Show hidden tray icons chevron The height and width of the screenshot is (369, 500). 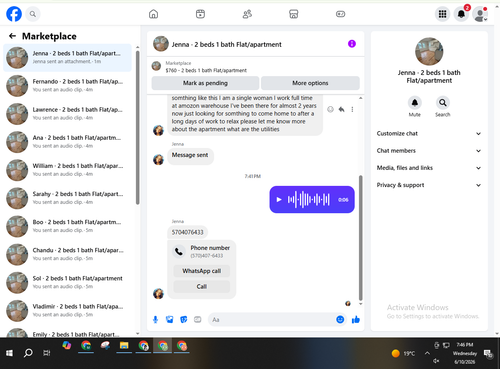click(427, 353)
